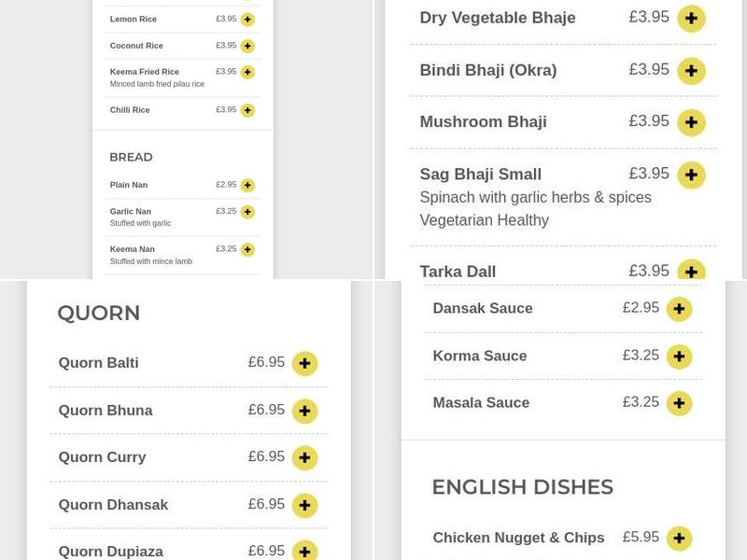Add Mushroom Bhaji using its plus button
Screen dimensions: 747x560
pyautogui.click(x=691, y=121)
